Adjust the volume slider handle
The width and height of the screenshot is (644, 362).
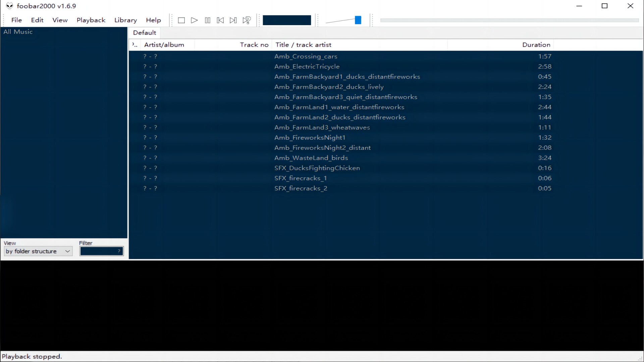click(358, 20)
